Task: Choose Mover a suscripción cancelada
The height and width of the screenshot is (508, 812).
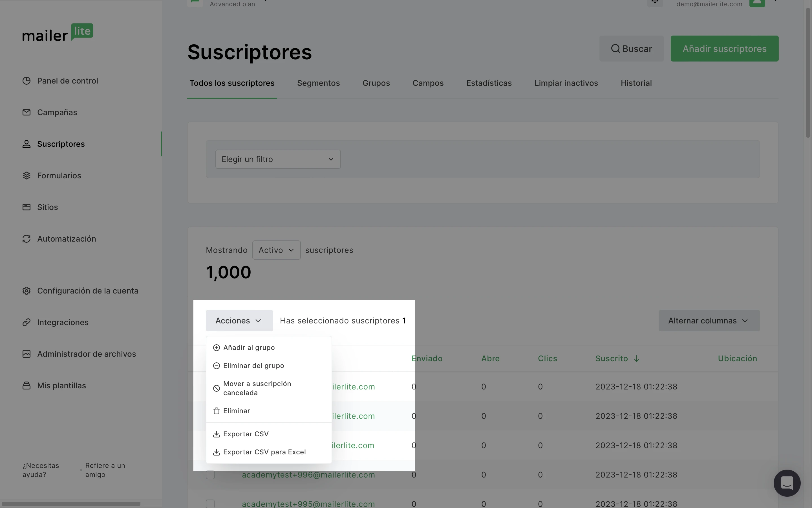Action: pos(269,388)
